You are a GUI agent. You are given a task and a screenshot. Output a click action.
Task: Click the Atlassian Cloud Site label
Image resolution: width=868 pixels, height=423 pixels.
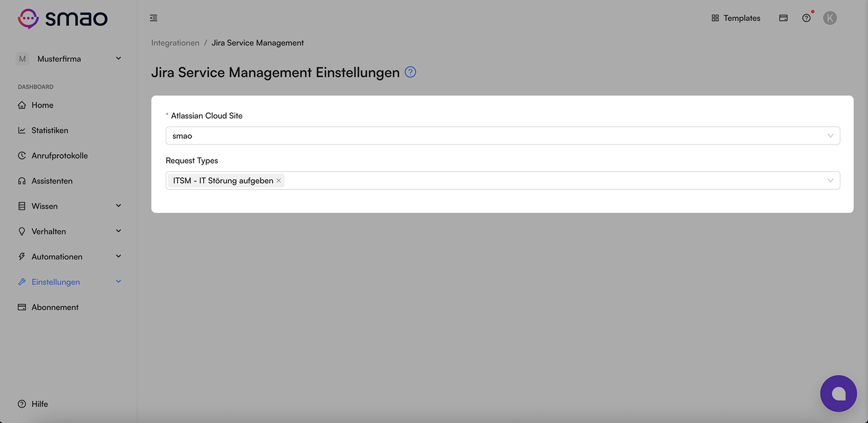(207, 116)
